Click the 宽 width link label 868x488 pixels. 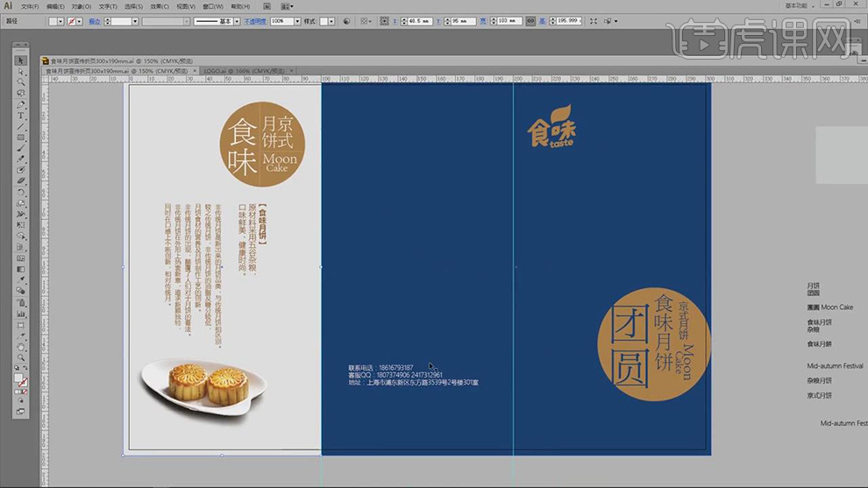(x=483, y=21)
